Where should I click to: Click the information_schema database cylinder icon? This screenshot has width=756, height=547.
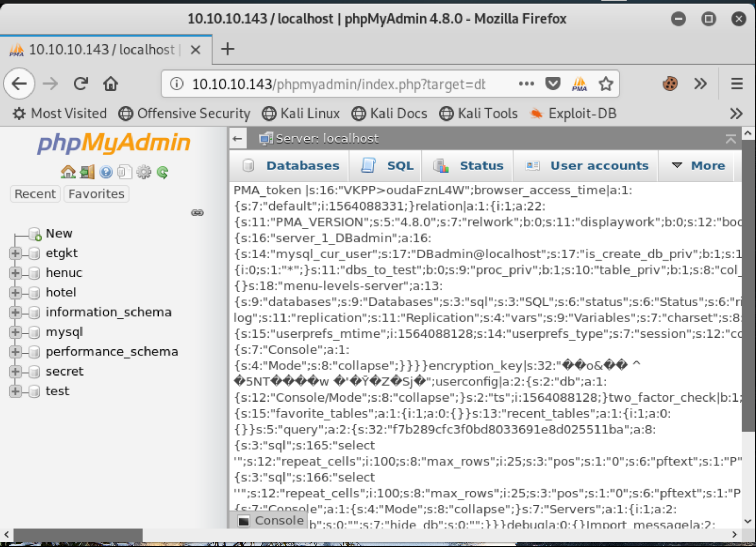tap(34, 313)
